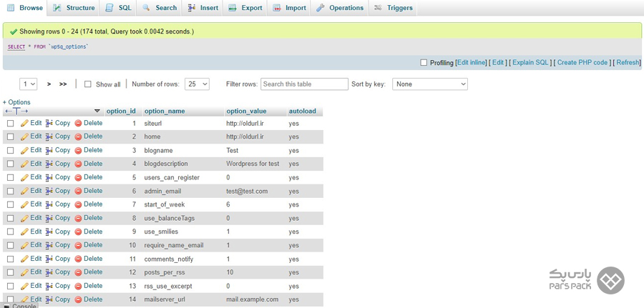Click pencil Edit icon for blogdescription row
Screen dimensions: 644x308
click(24, 164)
